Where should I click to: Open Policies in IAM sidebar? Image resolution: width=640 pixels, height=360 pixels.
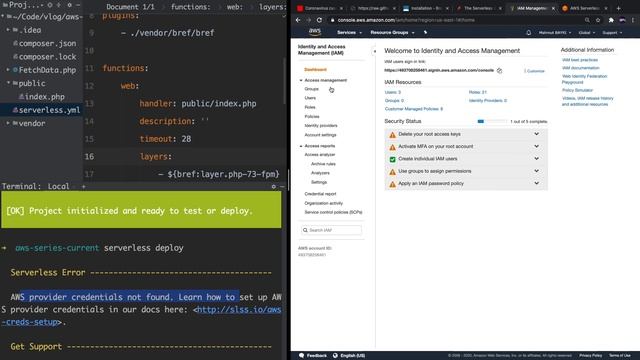coord(312,116)
